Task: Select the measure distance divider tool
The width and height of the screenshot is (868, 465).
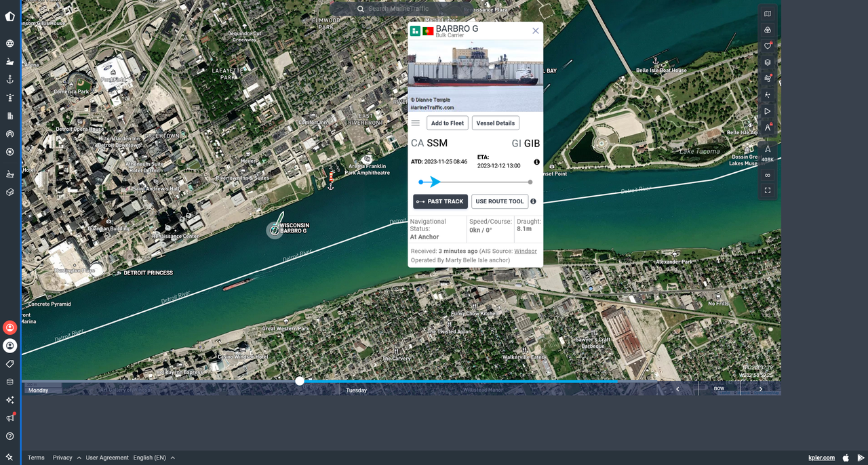Action: pos(768,127)
